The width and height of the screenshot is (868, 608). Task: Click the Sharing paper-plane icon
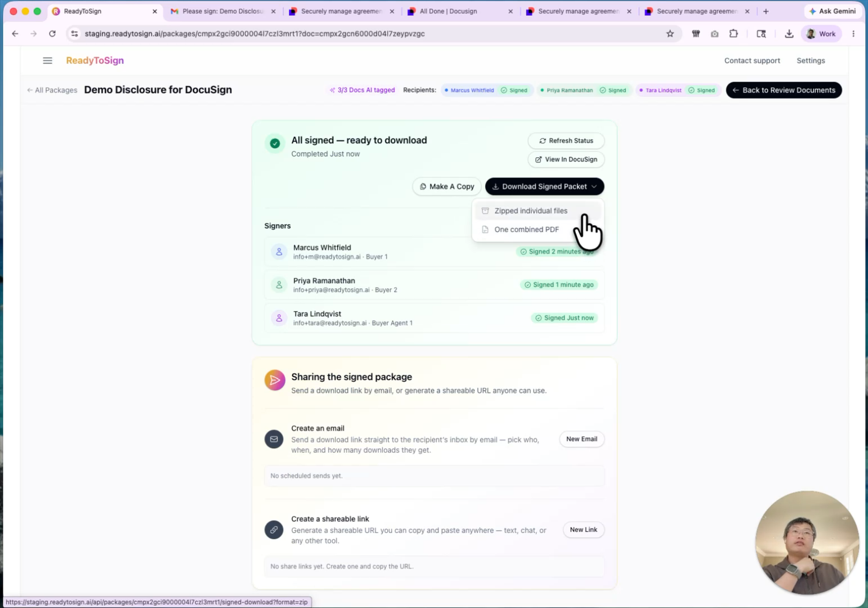point(275,381)
